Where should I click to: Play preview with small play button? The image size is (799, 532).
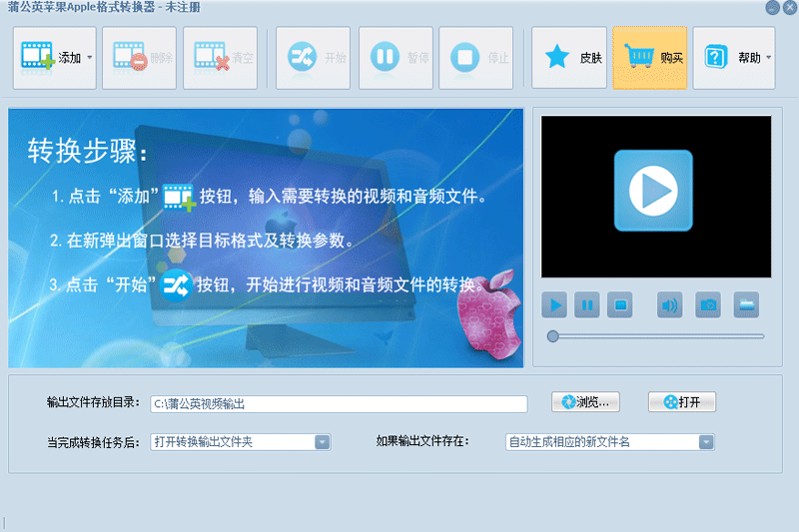(554, 305)
